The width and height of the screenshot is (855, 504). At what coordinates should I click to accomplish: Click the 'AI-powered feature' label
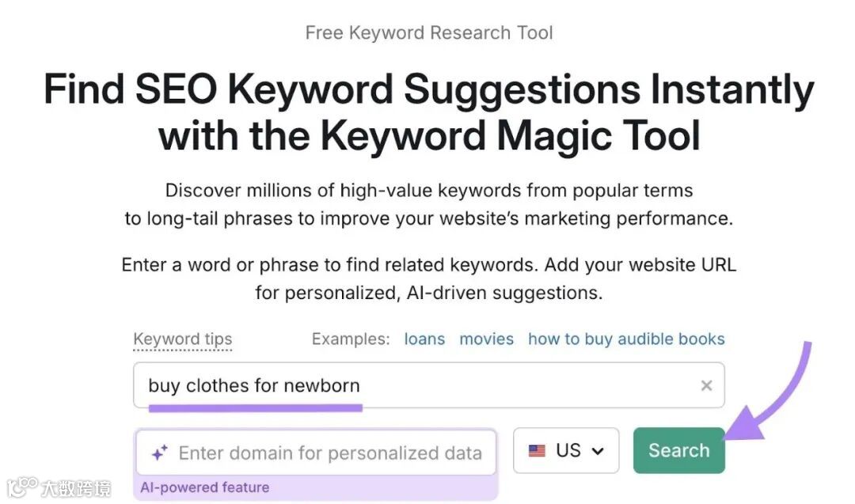click(204, 487)
